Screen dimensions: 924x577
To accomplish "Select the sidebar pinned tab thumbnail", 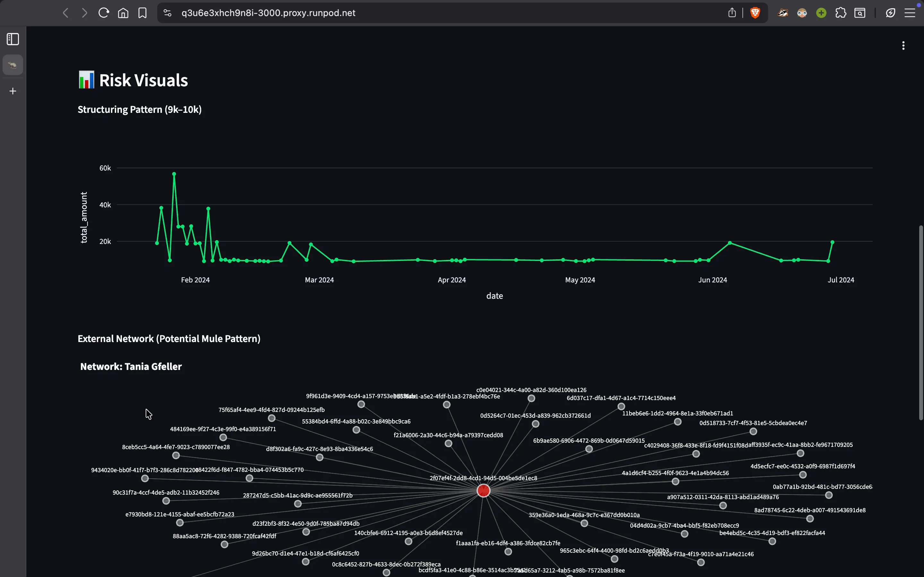I will click(13, 65).
